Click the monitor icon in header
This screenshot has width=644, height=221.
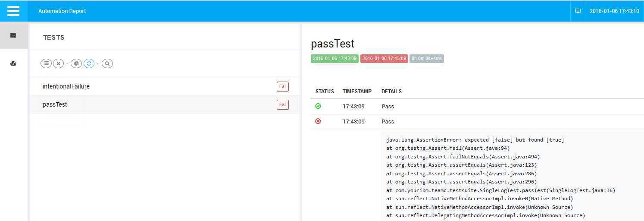pos(578,11)
